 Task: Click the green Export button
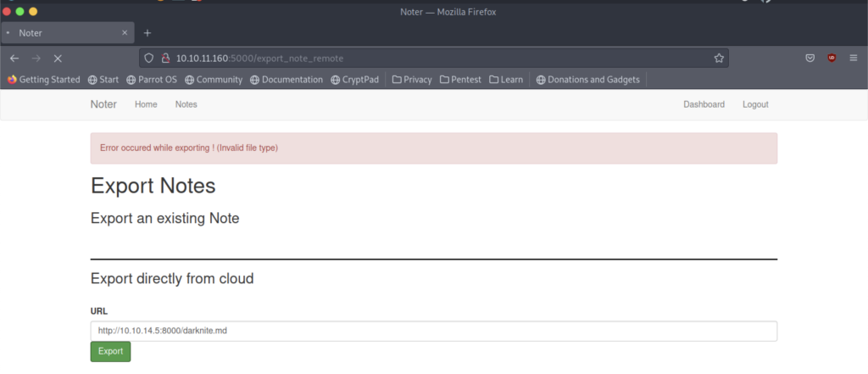coord(111,351)
